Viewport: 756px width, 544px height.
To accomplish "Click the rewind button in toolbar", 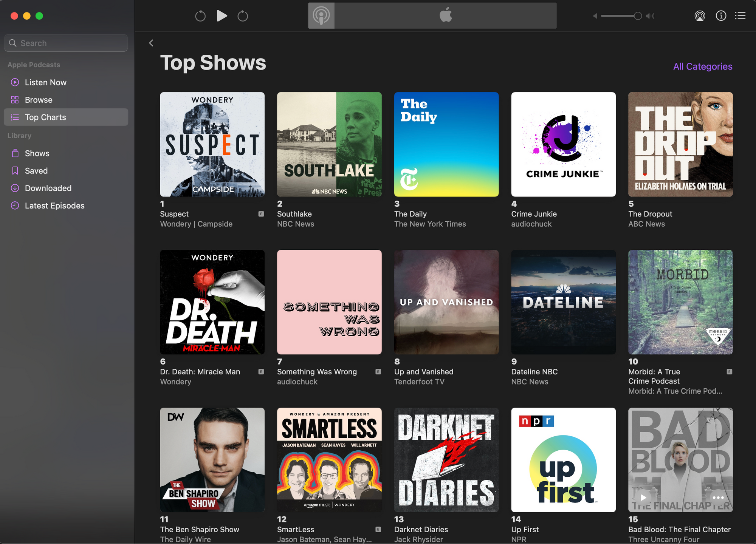I will click(x=200, y=15).
